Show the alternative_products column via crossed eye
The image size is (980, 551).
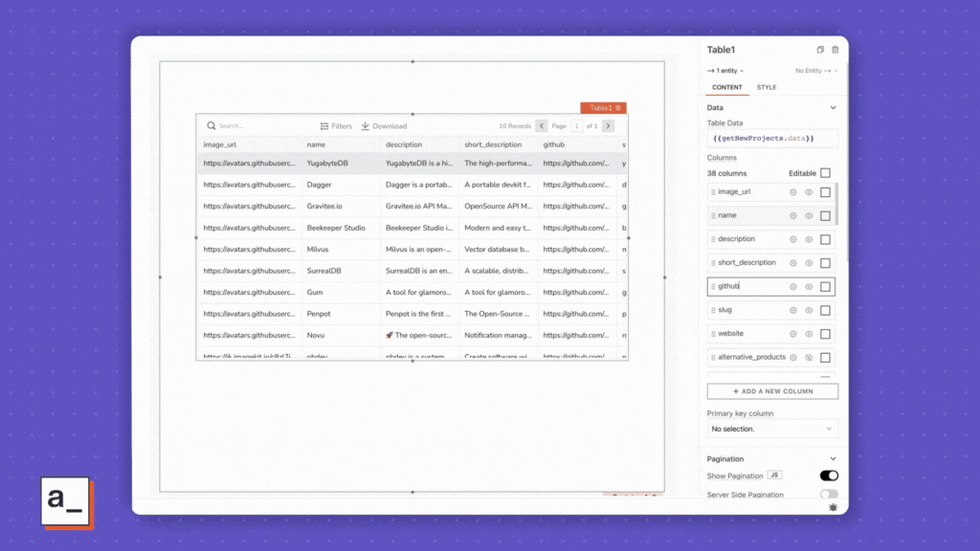[809, 357]
